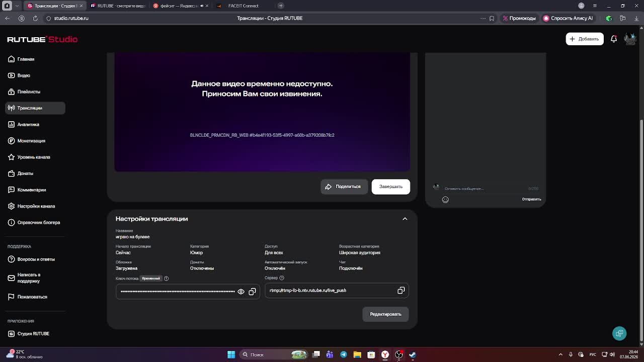The width and height of the screenshot is (644, 362).
Task: Click the Справочник блогера info icon
Action: coord(11,223)
